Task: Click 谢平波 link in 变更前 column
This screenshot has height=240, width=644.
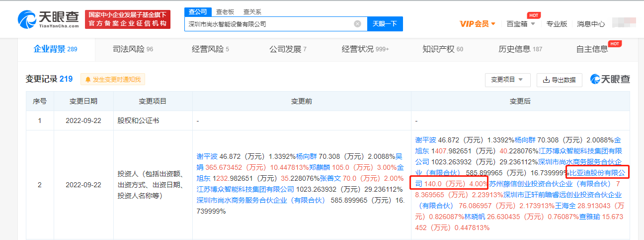Action: [206, 156]
